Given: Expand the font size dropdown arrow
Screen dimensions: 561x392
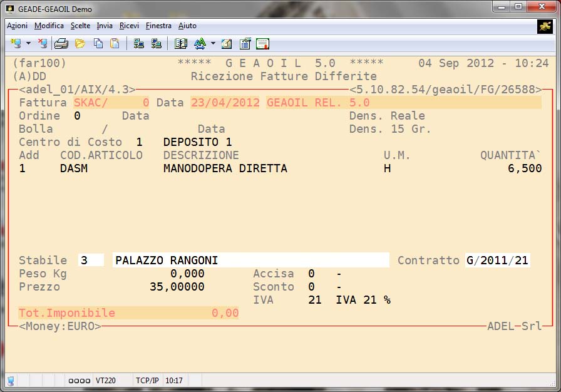Looking at the screenshot, I should pos(213,44).
